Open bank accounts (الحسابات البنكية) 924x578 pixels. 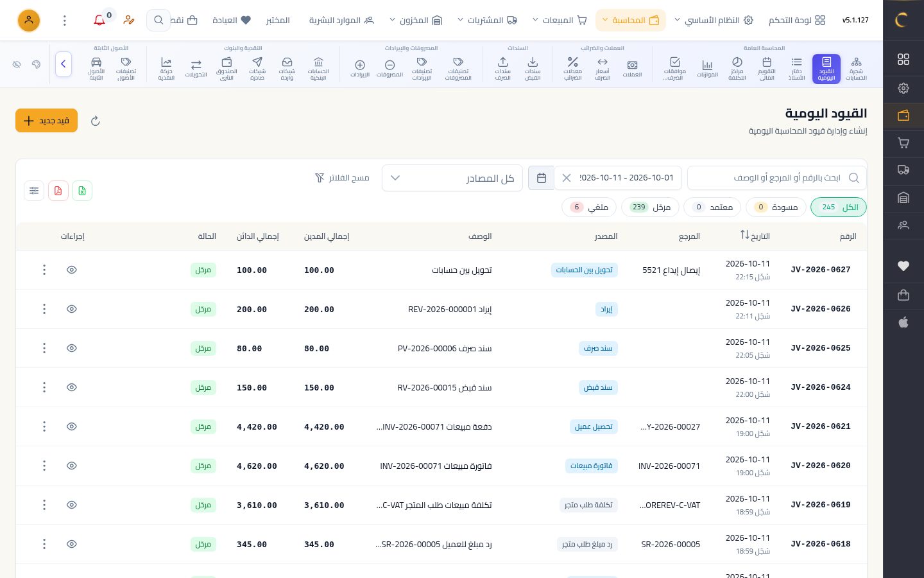point(318,69)
